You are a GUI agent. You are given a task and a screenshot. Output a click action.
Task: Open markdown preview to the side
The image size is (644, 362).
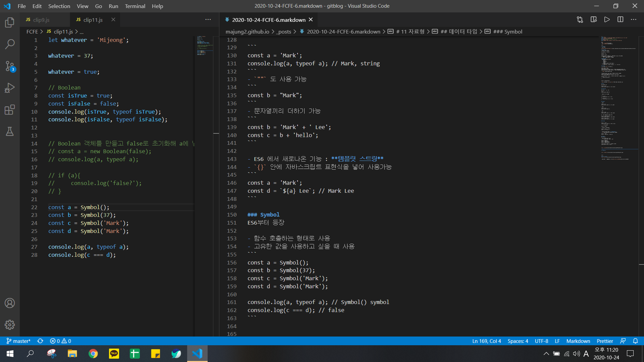(593, 20)
